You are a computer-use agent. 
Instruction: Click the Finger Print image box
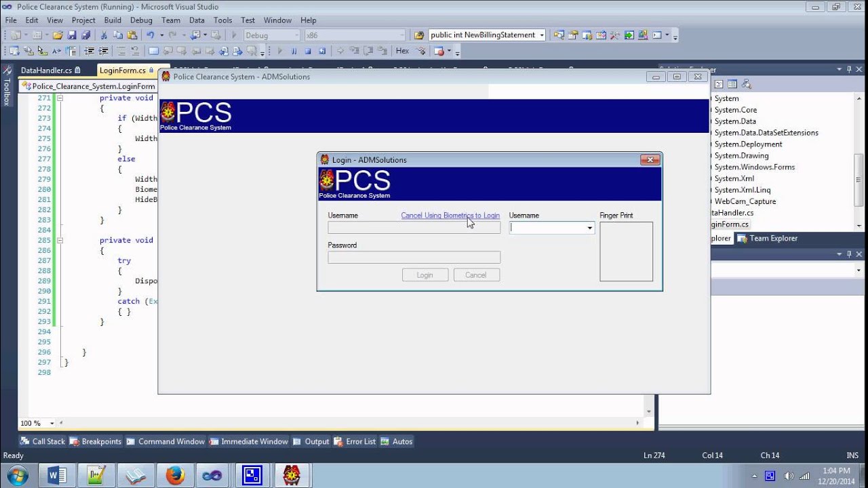[626, 251]
